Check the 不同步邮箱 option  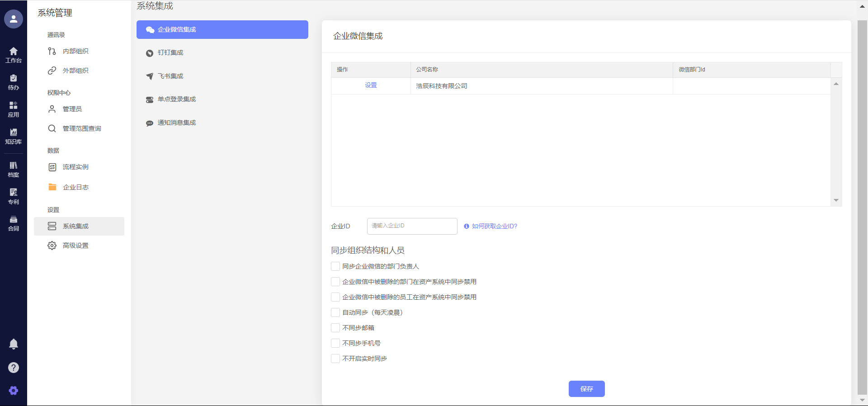coord(335,328)
